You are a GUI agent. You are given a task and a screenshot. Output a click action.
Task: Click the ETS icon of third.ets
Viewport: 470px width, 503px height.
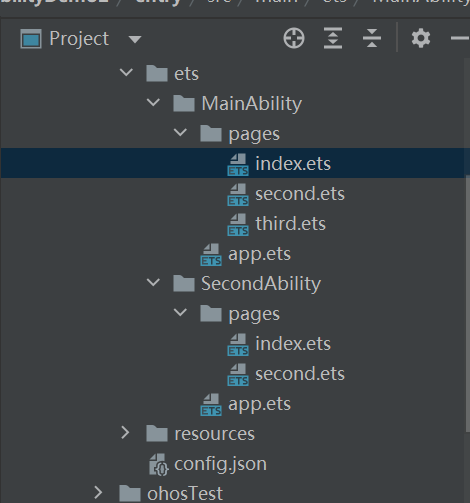click(x=238, y=225)
